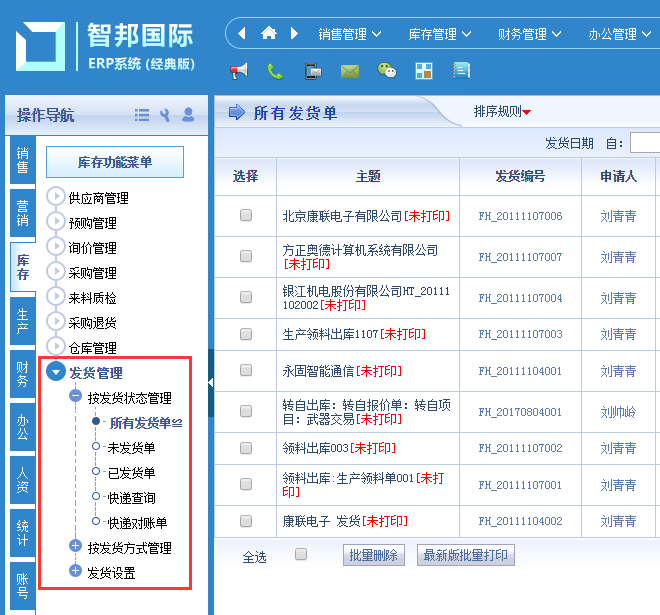The image size is (660, 615).
Task: Check the box for 银江机电股份有限公司 row
Action: click(x=246, y=297)
